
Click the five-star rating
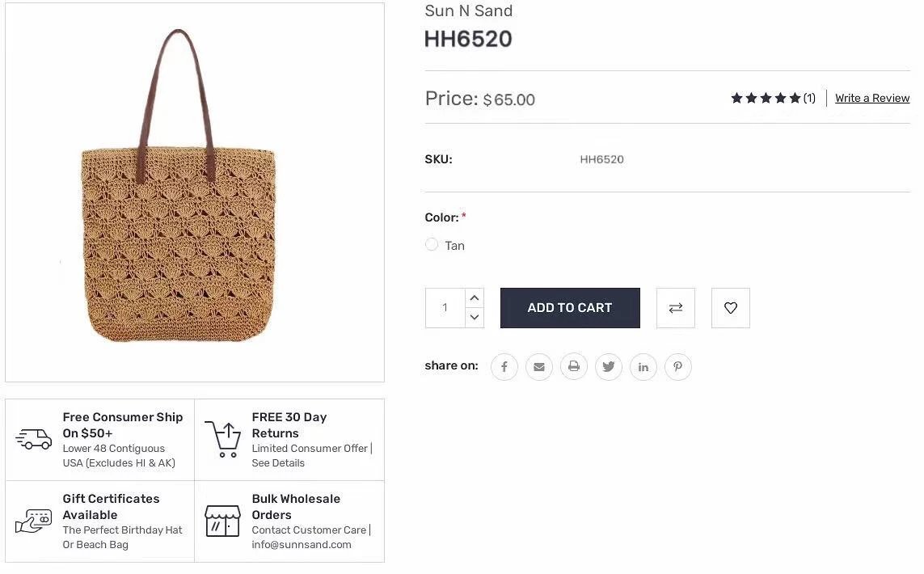766,99
